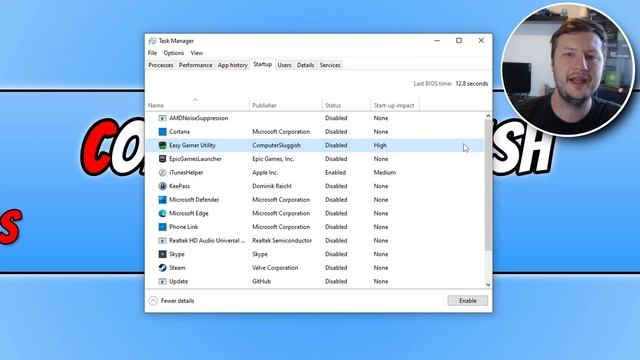Click the EpicGamesLauncher icon
The image size is (640, 360).
pyautogui.click(x=162, y=159)
